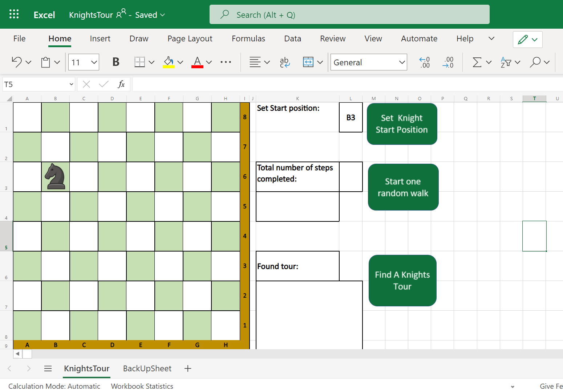Open the BackUpSheet sheet tab
Viewport: 563px width, 392px height.
coord(147,368)
